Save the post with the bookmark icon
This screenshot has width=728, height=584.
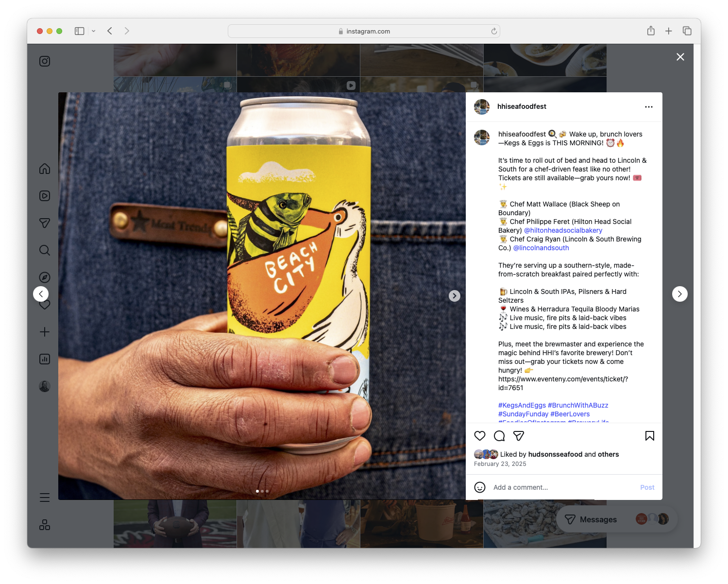click(649, 436)
